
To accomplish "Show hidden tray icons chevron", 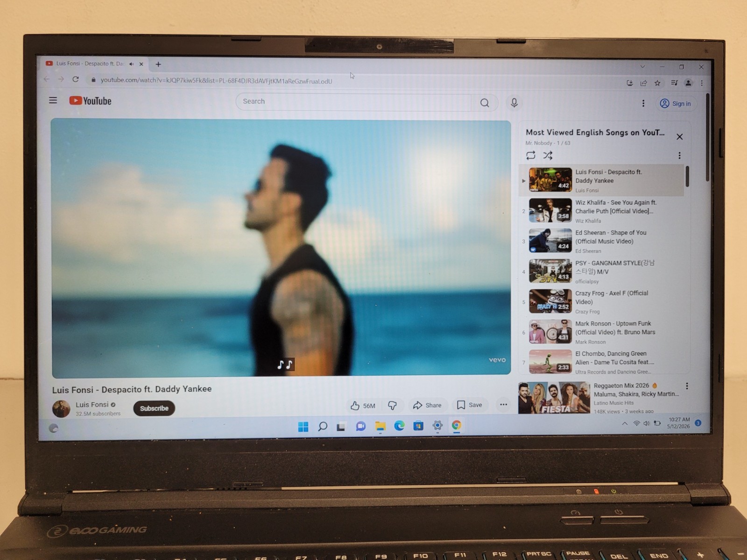I will [x=624, y=423].
